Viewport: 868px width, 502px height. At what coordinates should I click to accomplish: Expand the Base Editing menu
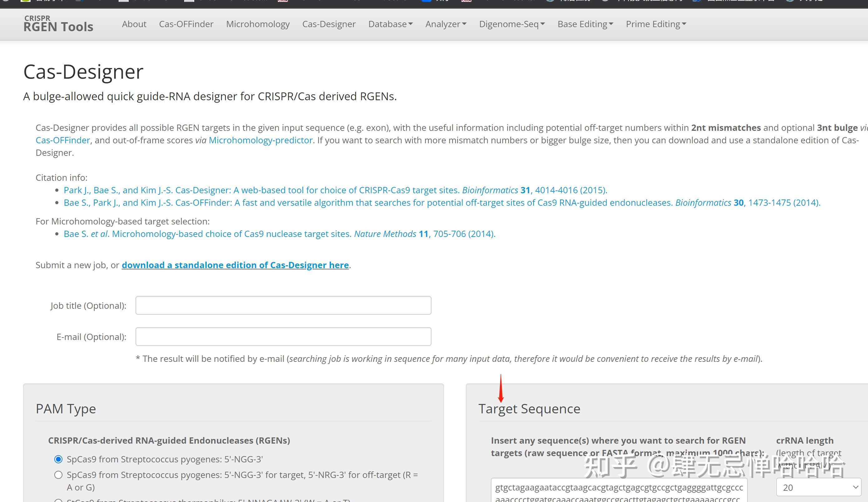(x=584, y=24)
